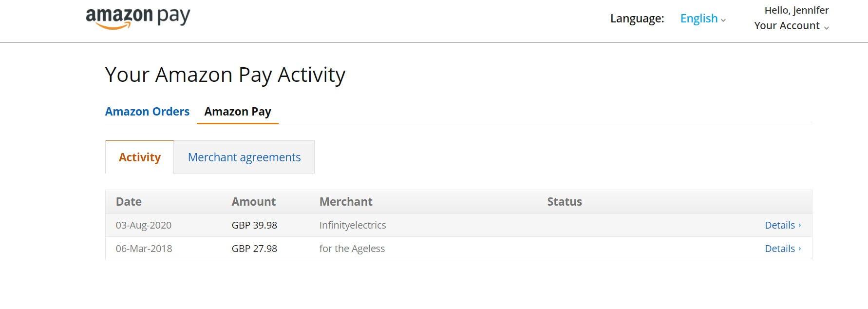Screen dimensions: 868x309
Task: Select the for the Ageless merchant name
Action: 352,248
